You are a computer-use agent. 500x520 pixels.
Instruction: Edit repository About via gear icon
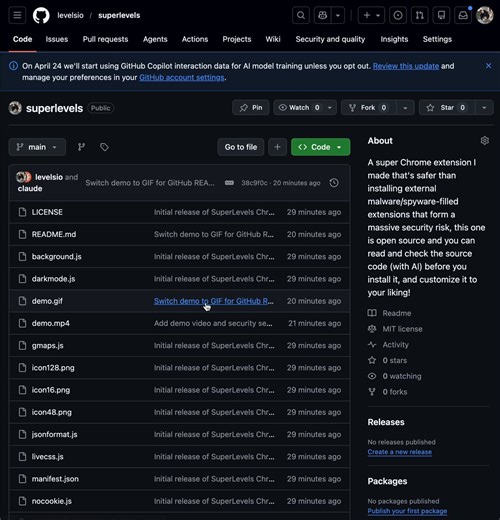point(485,141)
